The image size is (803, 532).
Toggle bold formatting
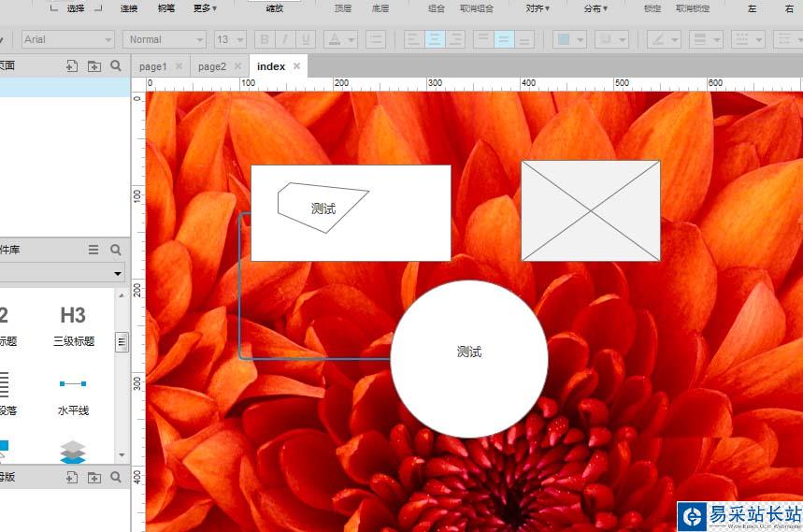265,39
